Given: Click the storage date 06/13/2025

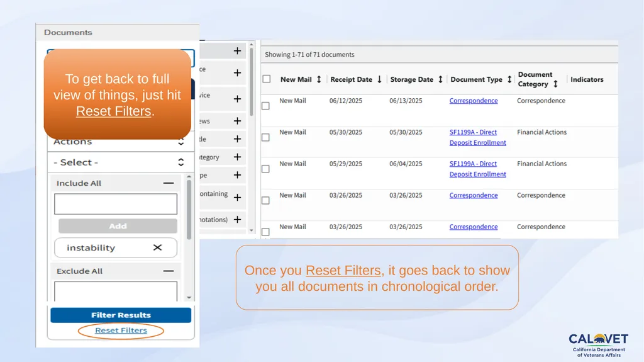Looking at the screenshot, I should 406,101.
